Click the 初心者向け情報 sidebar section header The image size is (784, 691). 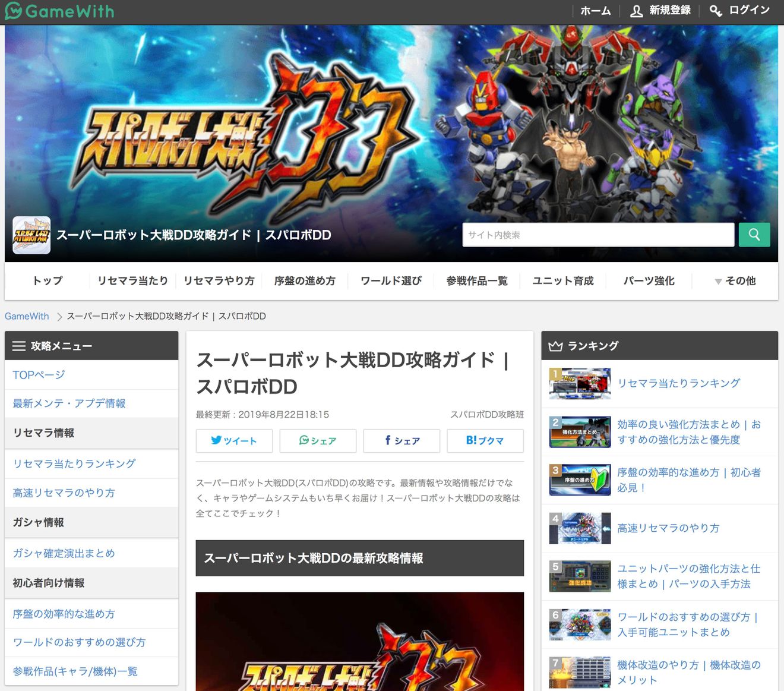coord(91,583)
